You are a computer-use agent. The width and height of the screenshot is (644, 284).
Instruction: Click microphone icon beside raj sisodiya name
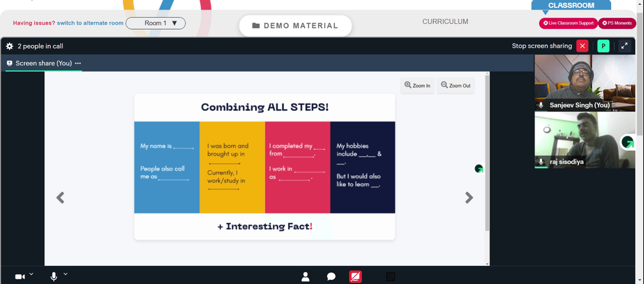(542, 162)
